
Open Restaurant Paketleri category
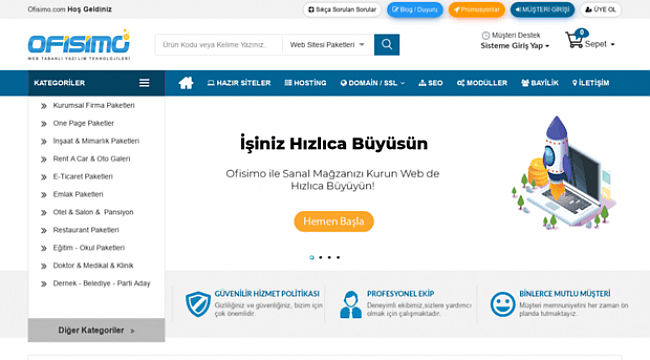coord(86,230)
